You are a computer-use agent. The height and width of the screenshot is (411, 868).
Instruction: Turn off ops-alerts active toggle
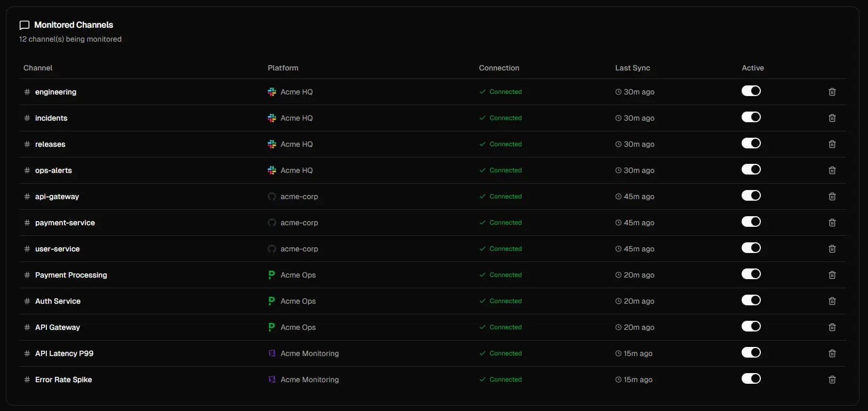(x=751, y=169)
